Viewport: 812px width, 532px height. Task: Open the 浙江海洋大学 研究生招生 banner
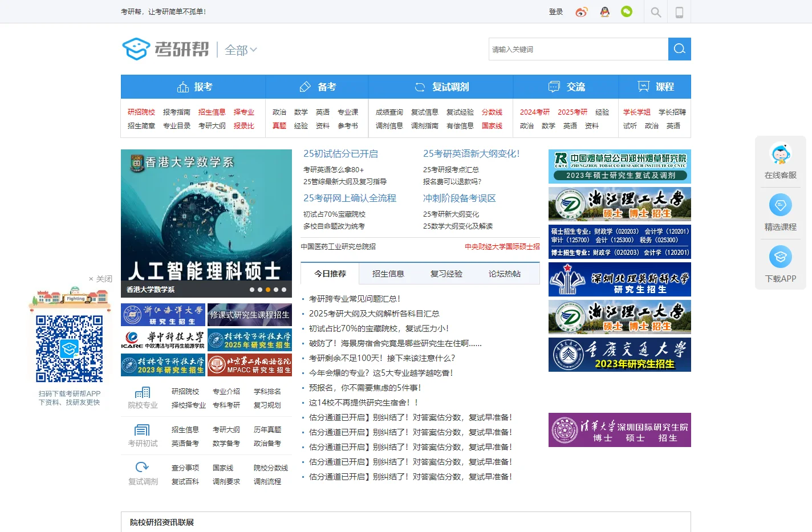coord(163,315)
